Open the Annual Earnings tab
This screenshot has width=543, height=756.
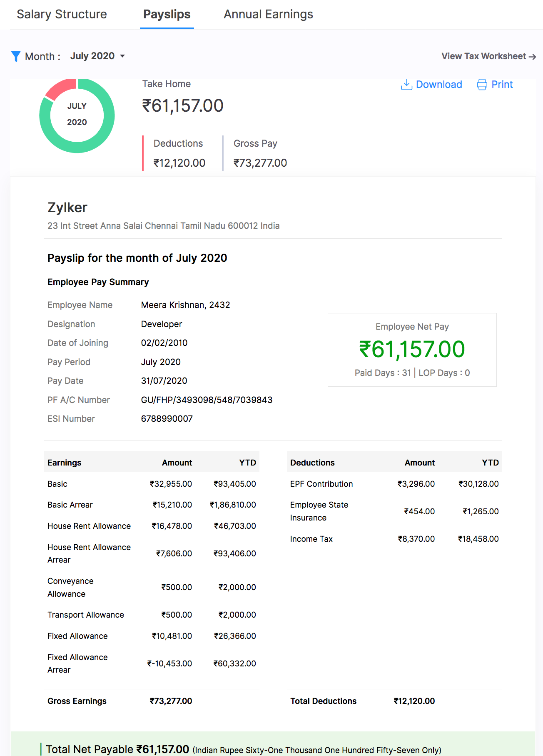coord(268,15)
